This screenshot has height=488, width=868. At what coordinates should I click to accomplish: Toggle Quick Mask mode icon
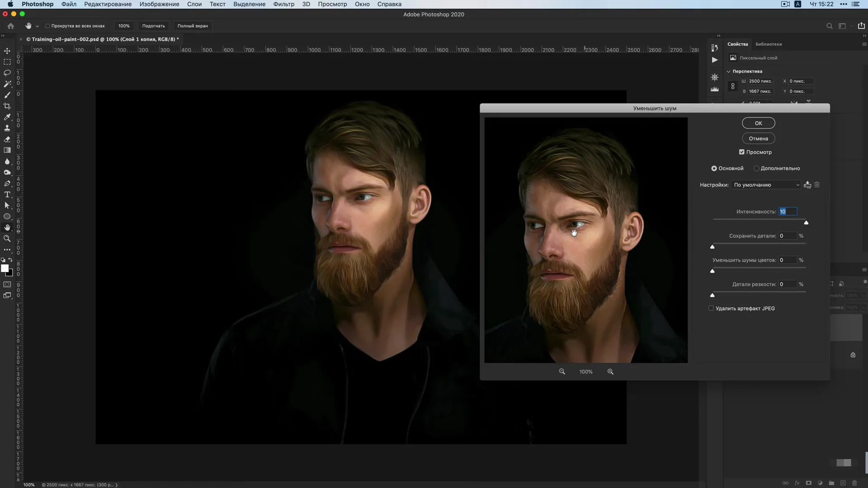tap(7, 284)
